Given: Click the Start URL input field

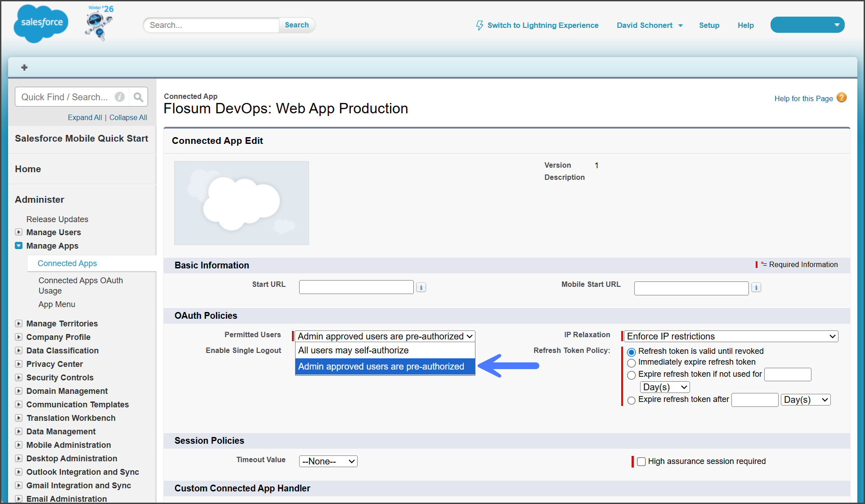Looking at the screenshot, I should 356,287.
